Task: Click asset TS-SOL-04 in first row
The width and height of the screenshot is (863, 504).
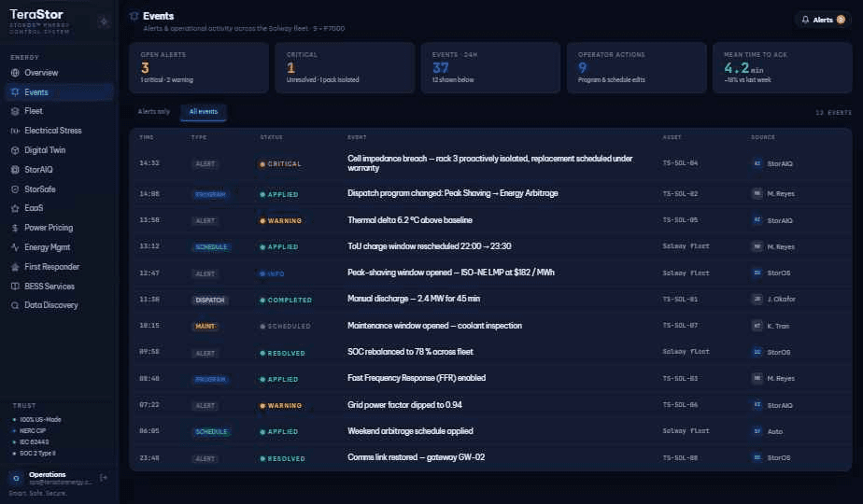Action: pos(680,163)
